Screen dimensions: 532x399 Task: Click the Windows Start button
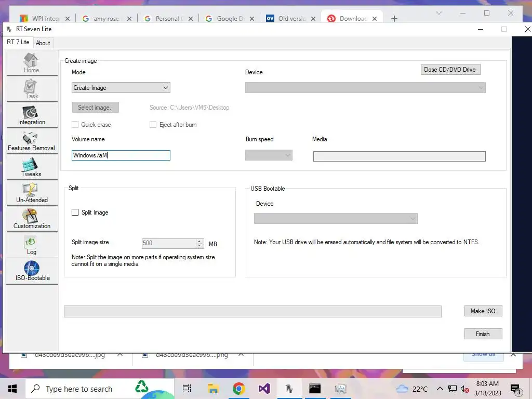coord(12,389)
